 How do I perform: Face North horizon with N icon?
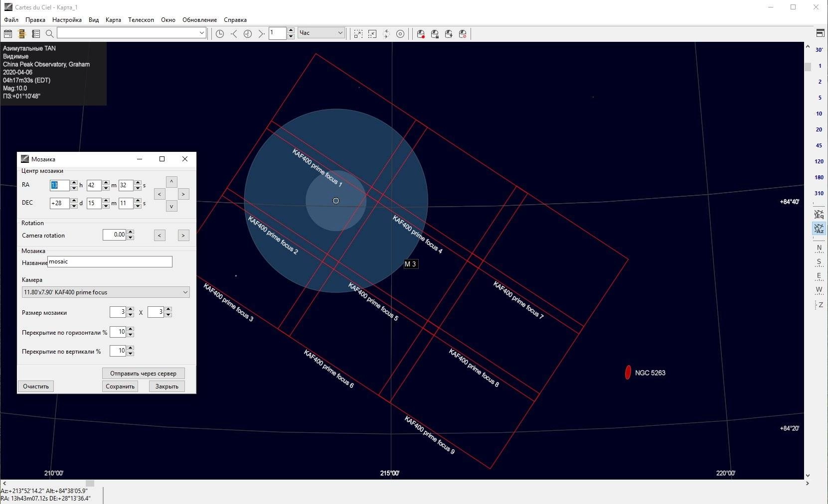(x=819, y=248)
